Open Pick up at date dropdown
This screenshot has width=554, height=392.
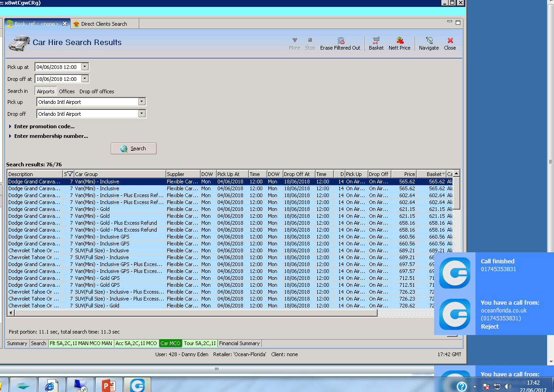(85, 67)
